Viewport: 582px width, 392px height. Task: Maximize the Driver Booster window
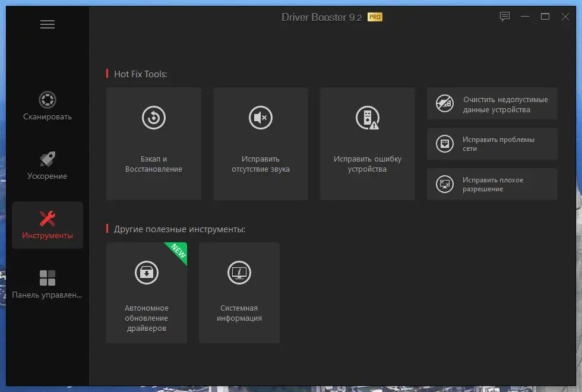pyautogui.click(x=545, y=17)
